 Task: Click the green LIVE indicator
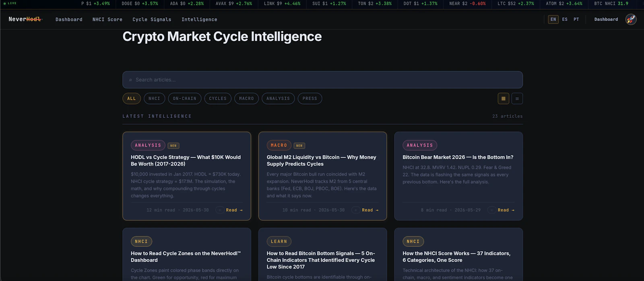(10, 3)
